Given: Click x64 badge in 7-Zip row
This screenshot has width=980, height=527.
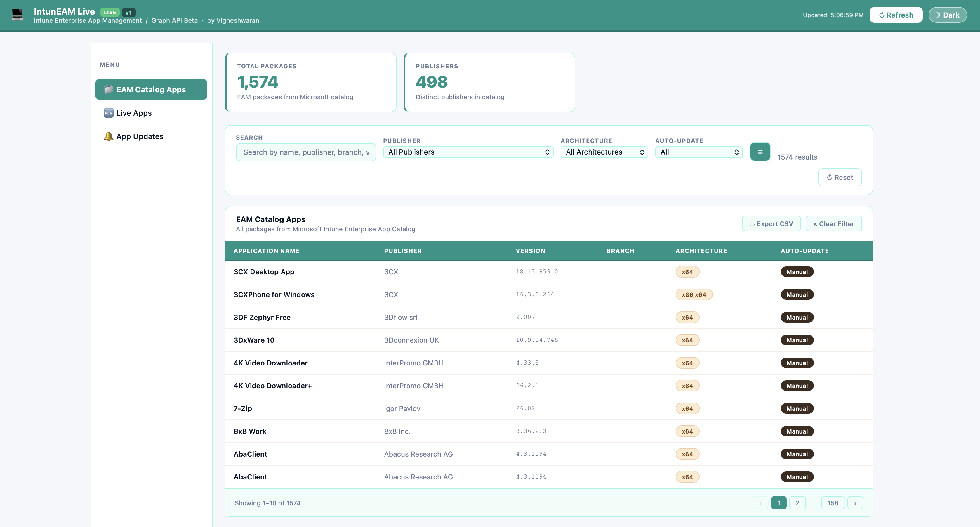Looking at the screenshot, I should [687, 409].
